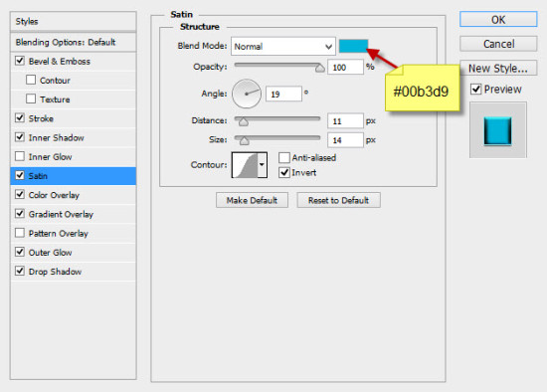Toggle the Preview checkbox

point(475,89)
